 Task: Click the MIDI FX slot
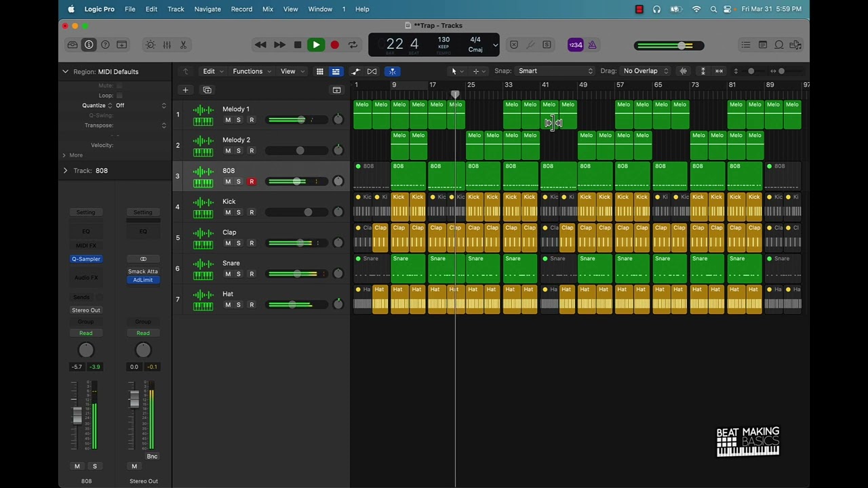(86, 245)
